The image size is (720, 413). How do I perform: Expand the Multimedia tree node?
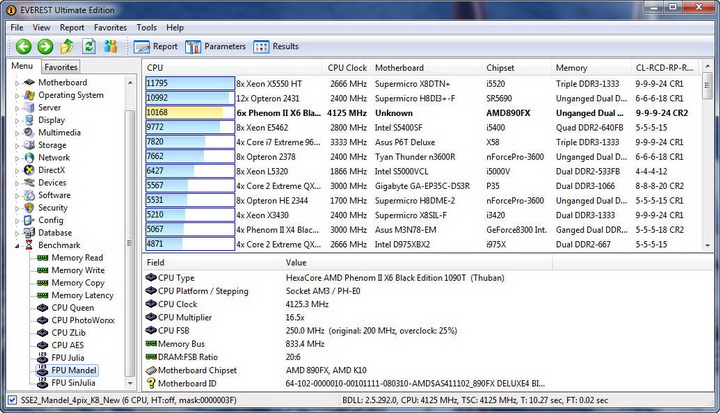[17, 133]
